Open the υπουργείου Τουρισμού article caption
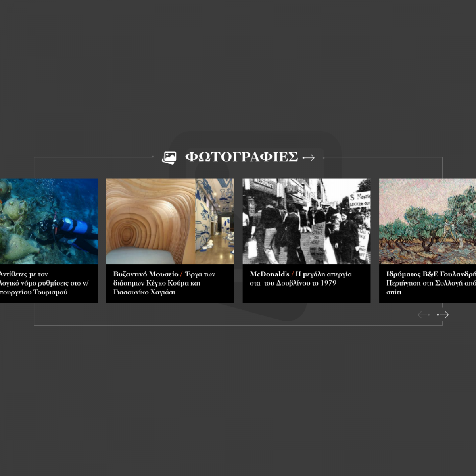Screen dimensions: 476x476 pos(44,283)
